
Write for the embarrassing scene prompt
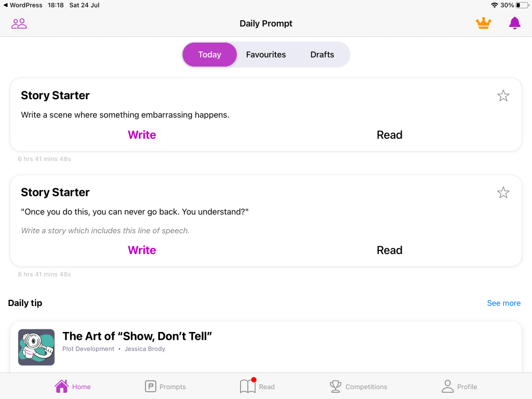(142, 135)
